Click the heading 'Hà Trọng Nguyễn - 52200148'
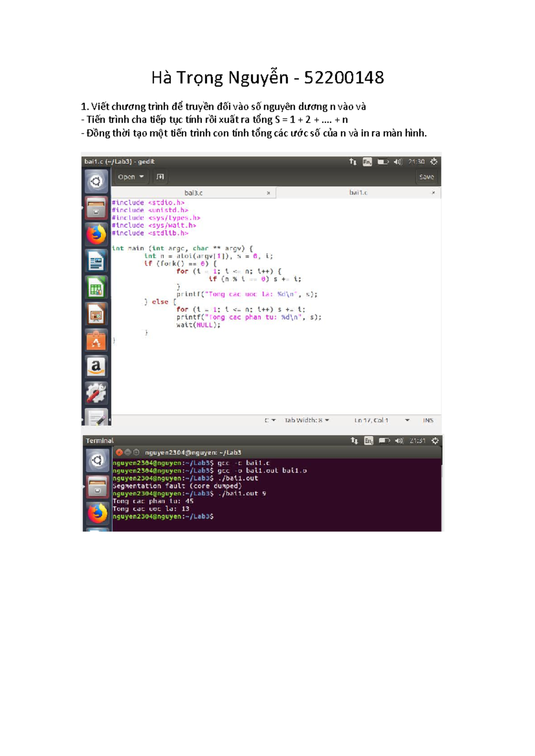Viewport: 535px width, 756px height. [267, 78]
